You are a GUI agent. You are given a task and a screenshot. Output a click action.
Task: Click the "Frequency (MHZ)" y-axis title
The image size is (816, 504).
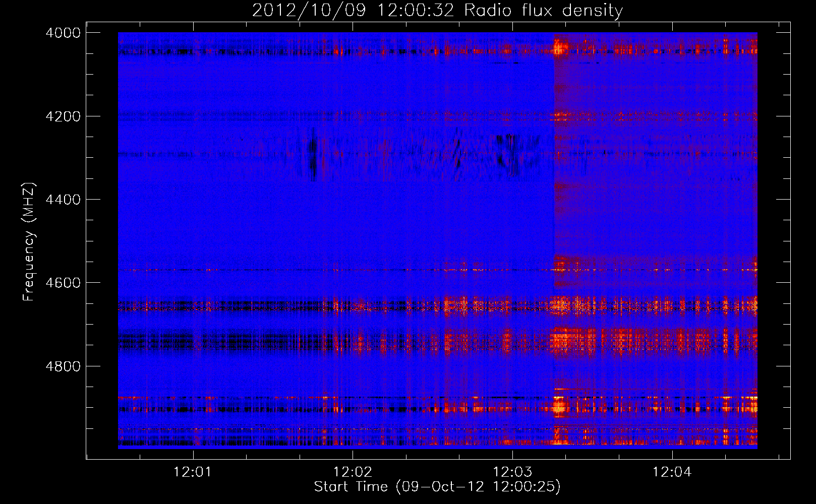[29, 241]
